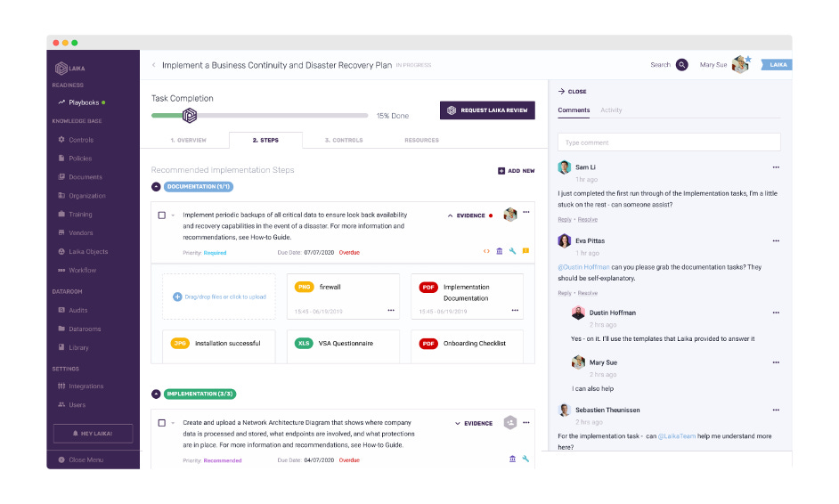This screenshot has height=504, width=839.
Task: Open Documents in the sidebar
Action: click(80, 177)
